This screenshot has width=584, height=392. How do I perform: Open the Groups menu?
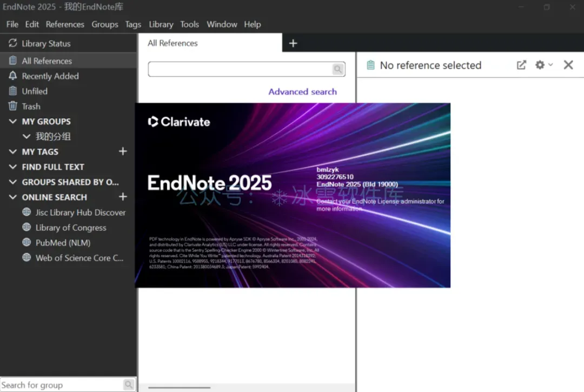(x=105, y=24)
